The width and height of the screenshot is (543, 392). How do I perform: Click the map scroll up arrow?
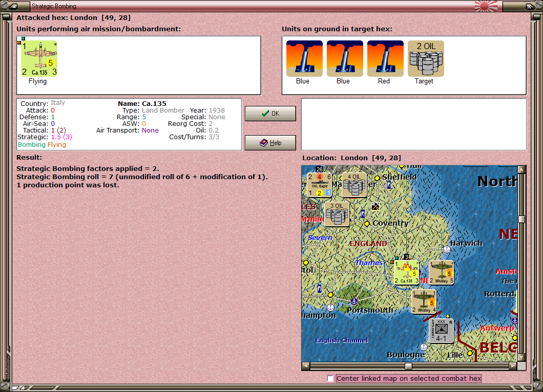point(521,169)
